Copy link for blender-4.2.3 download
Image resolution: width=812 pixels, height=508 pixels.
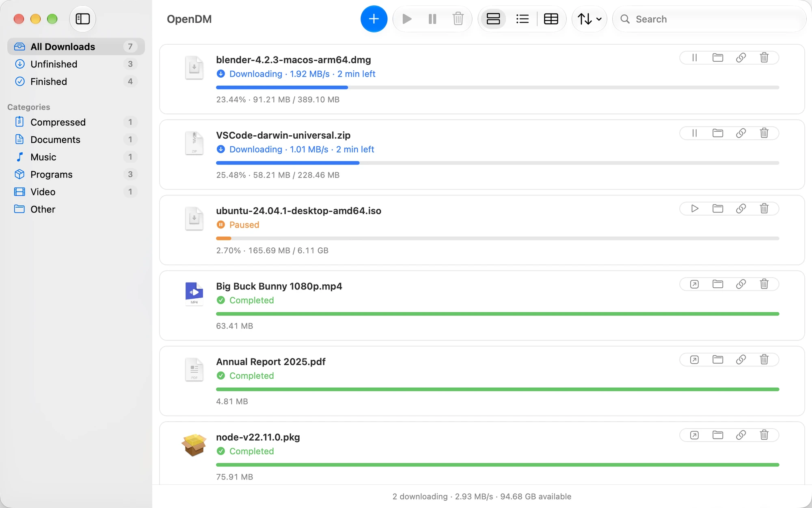[x=741, y=58]
